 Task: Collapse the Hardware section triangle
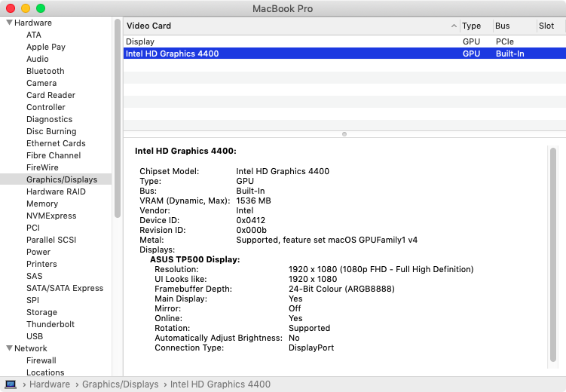point(9,23)
